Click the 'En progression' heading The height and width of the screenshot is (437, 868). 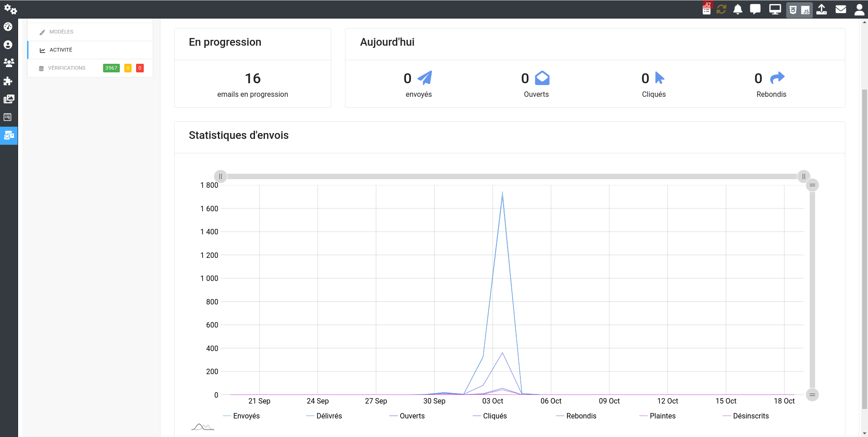pyautogui.click(x=225, y=42)
